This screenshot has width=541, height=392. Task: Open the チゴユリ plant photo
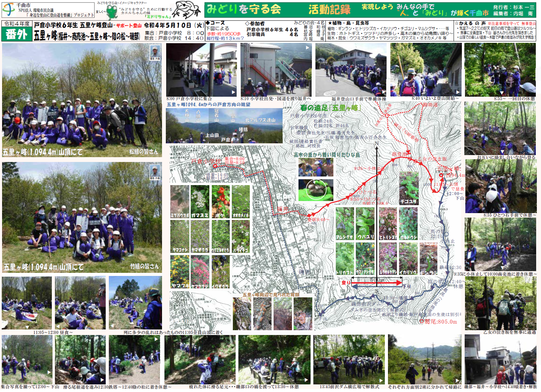click(409, 188)
